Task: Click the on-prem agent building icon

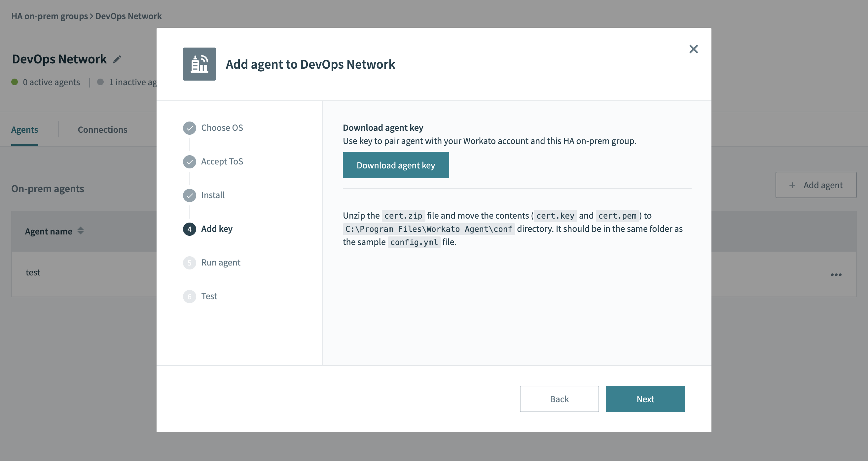Action: 199,64
